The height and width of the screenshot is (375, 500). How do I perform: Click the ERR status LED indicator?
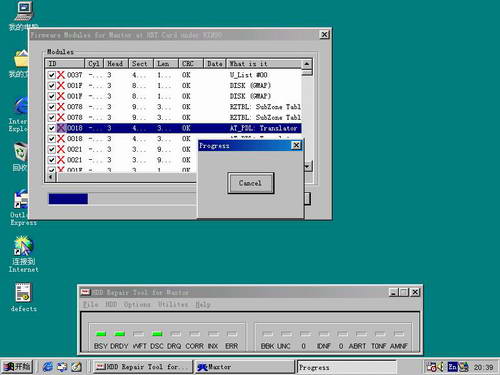[232, 334]
